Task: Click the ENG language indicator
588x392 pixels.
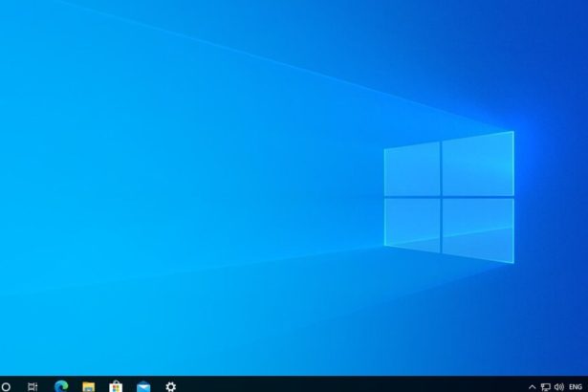Action: coord(576,387)
